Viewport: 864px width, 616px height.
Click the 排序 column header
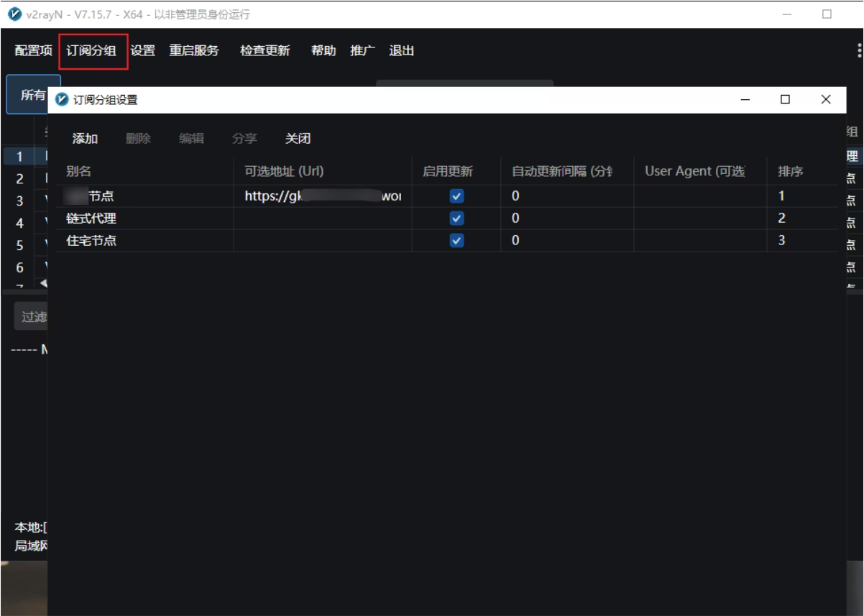click(x=790, y=171)
